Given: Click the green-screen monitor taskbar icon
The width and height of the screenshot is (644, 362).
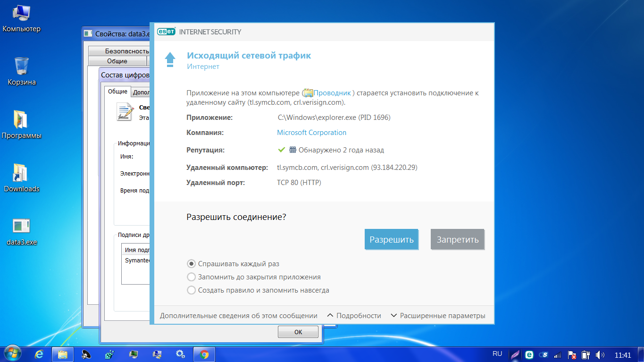Looking at the screenshot, I should pos(134,354).
